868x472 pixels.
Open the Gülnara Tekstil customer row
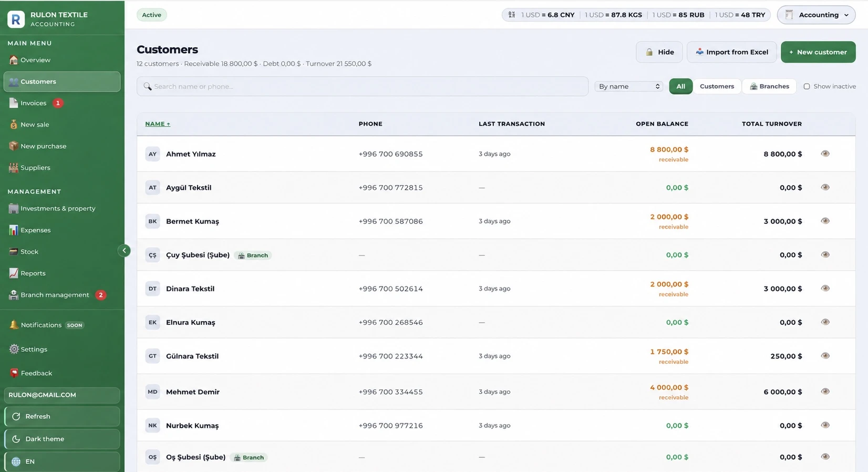point(495,356)
